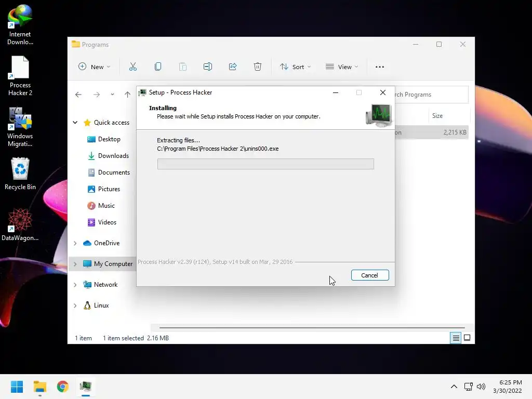Show hidden tray icons chevron
Screen dimensions: 532x399
point(454,387)
